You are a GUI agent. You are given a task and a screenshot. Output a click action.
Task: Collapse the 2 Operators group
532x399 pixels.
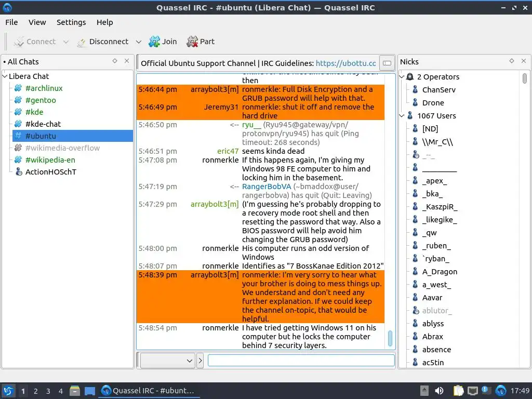(402, 77)
